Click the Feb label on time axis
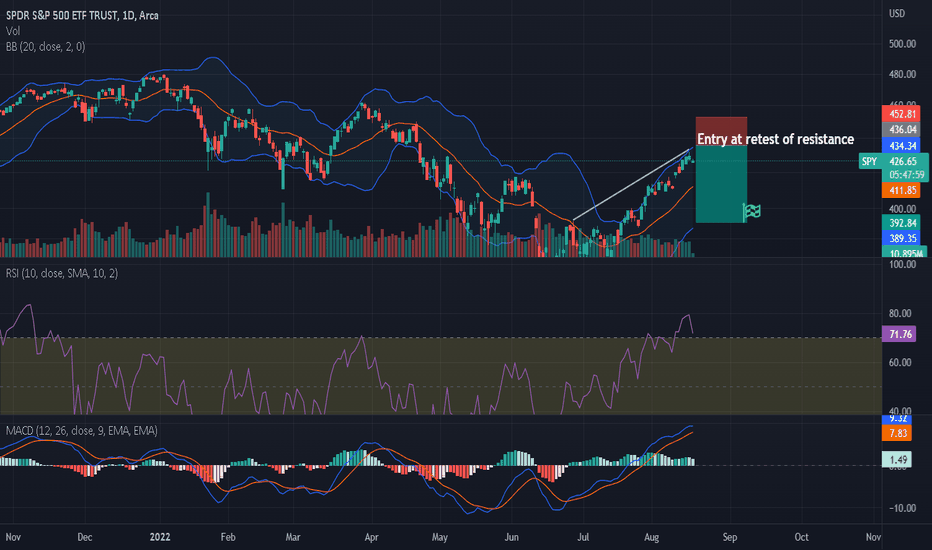This screenshot has width=932, height=550. (x=228, y=538)
